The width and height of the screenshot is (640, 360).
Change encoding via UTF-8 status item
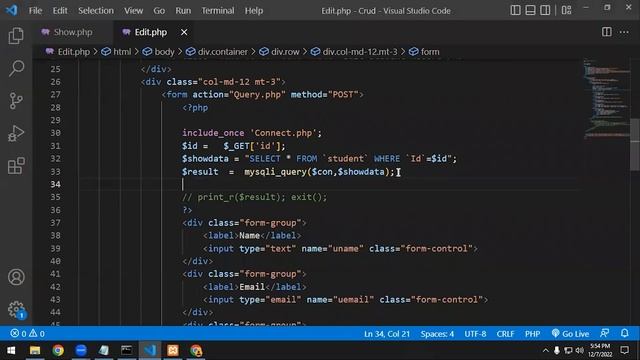(475, 333)
